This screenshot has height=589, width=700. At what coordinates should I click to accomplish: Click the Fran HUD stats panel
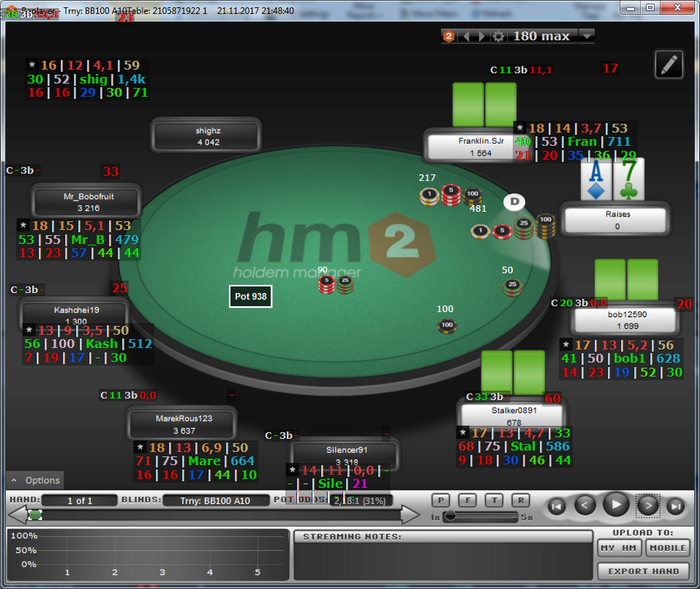575,142
